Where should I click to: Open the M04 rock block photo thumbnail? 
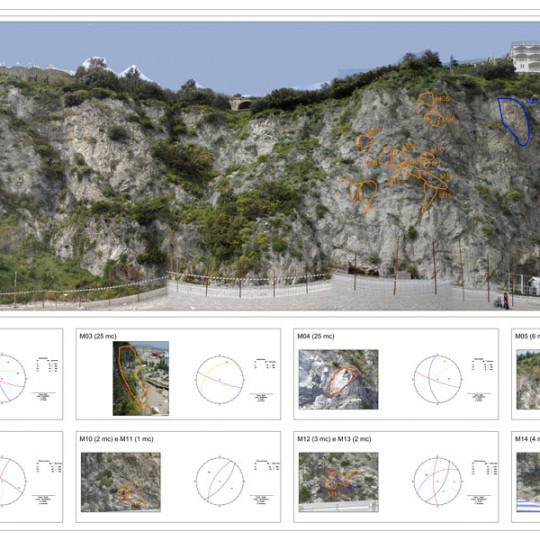(x=338, y=379)
